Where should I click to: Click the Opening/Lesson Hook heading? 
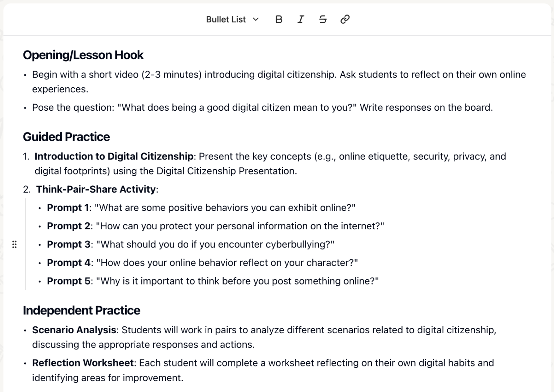point(83,55)
